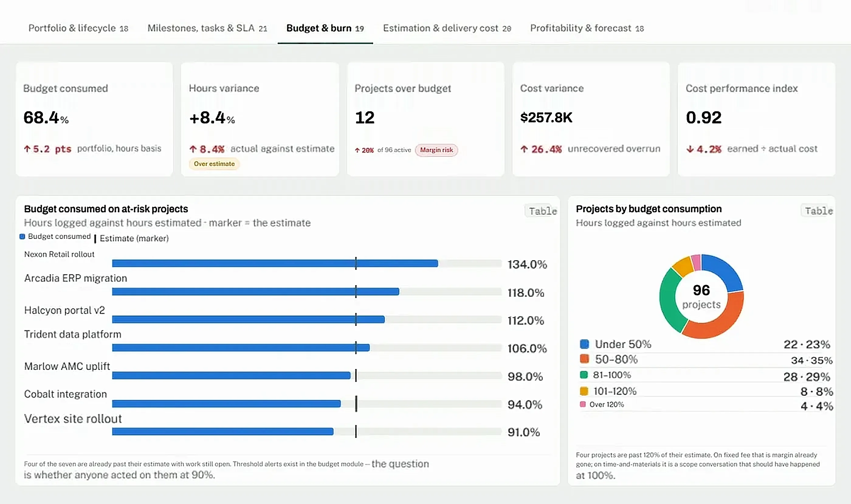Open the Portfolio & lifecycle tab
Screen dimensions: 851x504
pyautogui.click(x=78, y=28)
